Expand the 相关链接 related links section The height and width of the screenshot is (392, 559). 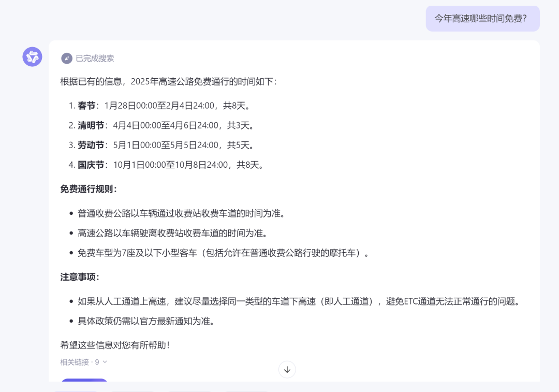pos(83,362)
